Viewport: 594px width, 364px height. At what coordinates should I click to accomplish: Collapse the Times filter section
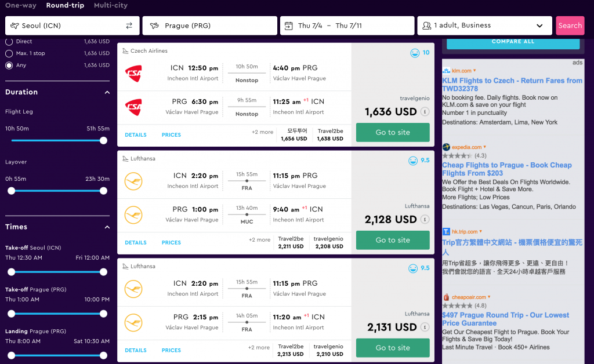107,227
